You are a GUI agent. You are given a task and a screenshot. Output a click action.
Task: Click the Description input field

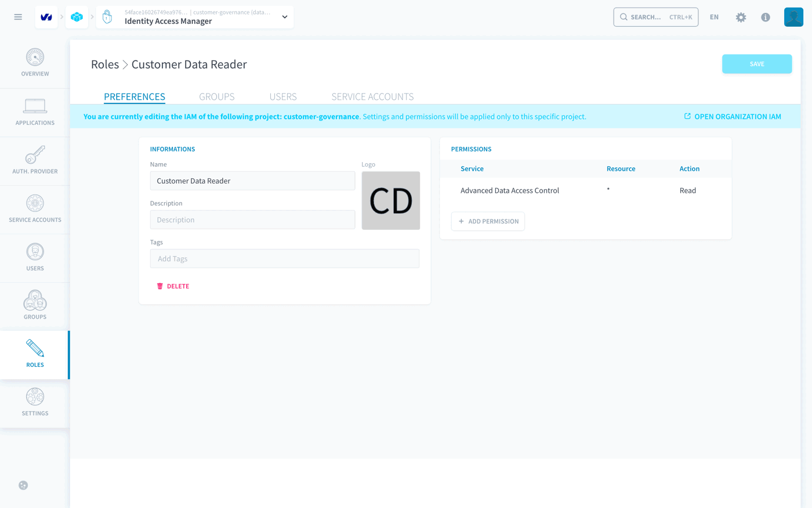(x=252, y=219)
